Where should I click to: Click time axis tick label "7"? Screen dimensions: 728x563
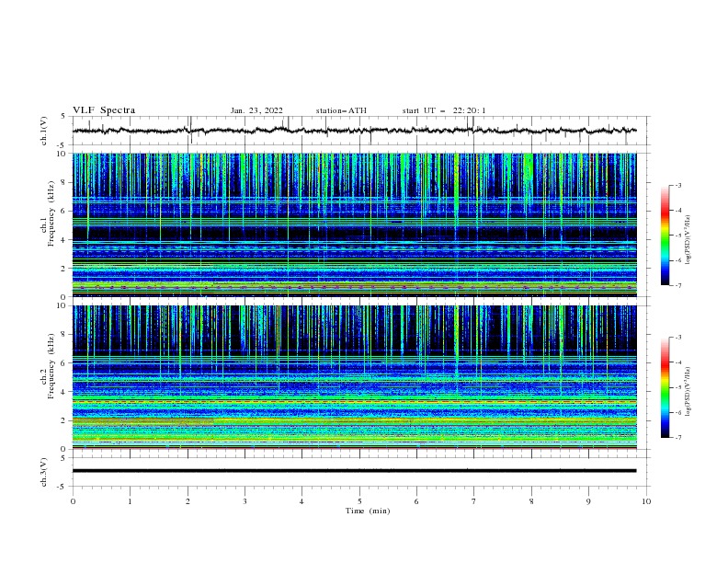(474, 501)
